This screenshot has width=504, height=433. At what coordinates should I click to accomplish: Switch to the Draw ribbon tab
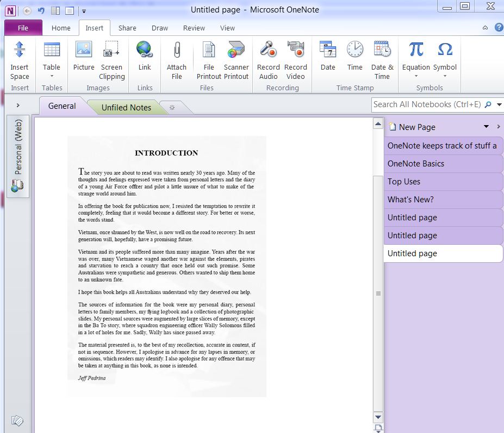pos(160,28)
